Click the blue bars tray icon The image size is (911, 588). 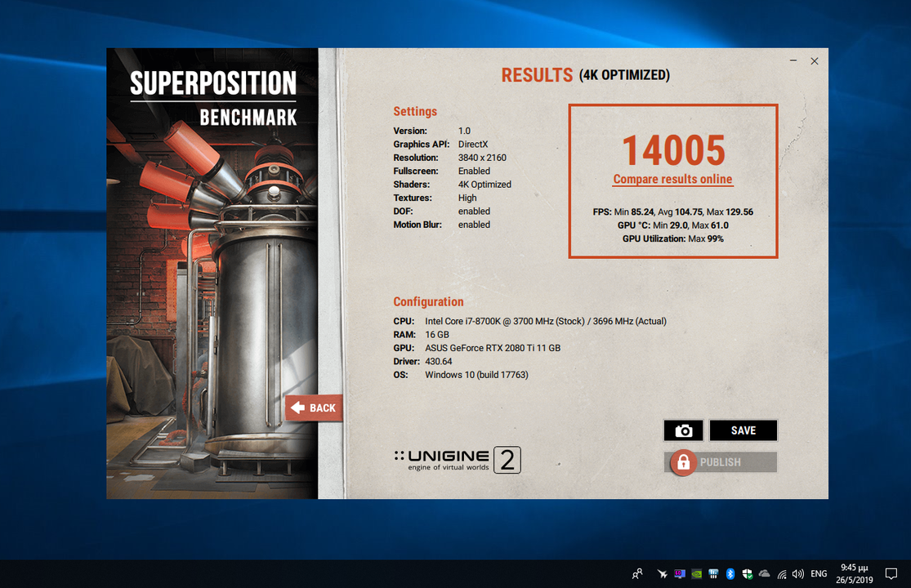coord(713,573)
